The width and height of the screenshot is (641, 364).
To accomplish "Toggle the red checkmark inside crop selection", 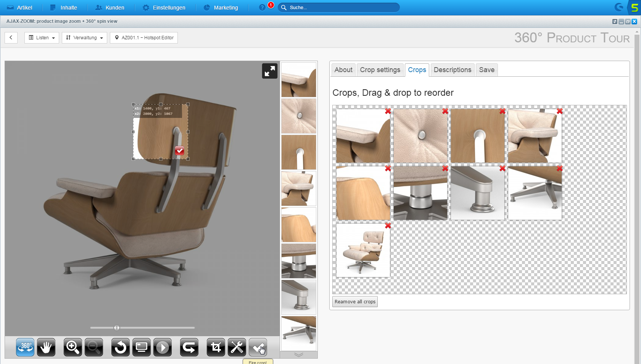I will point(179,151).
